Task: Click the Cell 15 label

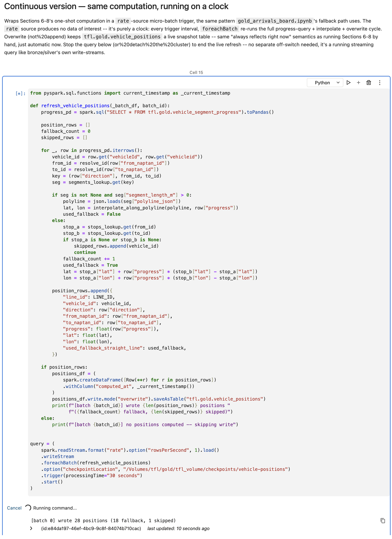Action: coord(196,73)
